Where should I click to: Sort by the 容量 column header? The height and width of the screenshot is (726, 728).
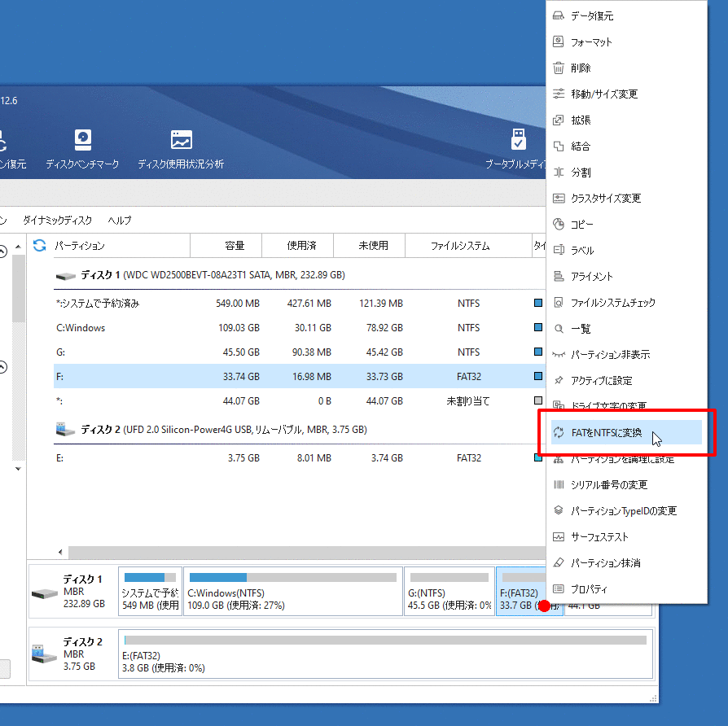tap(235, 246)
